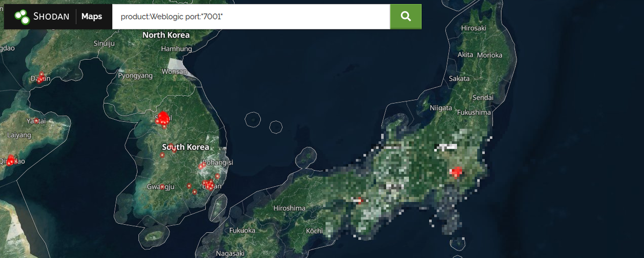
Task: Click the Sendai city label
Action: [x=482, y=97]
